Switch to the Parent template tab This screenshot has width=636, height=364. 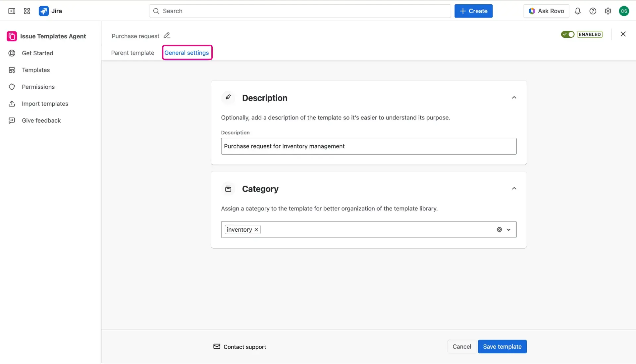pos(132,53)
